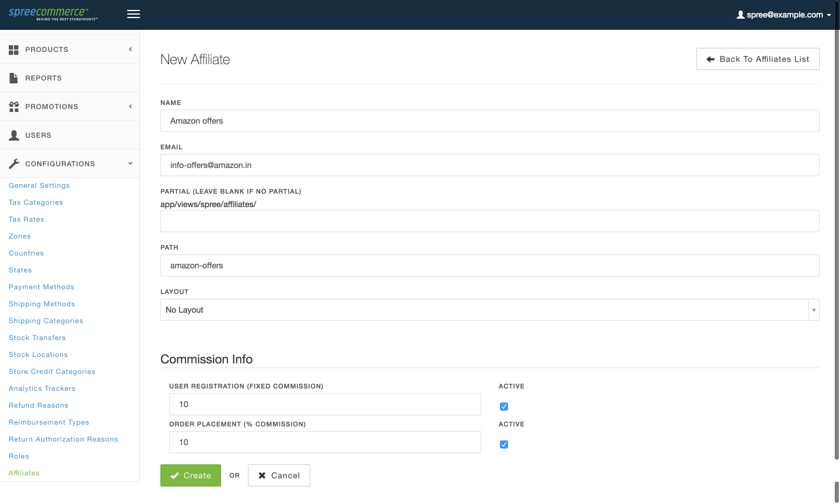This screenshot has width=840, height=504.
Task: Click the Users person icon in sidebar
Action: point(13,135)
